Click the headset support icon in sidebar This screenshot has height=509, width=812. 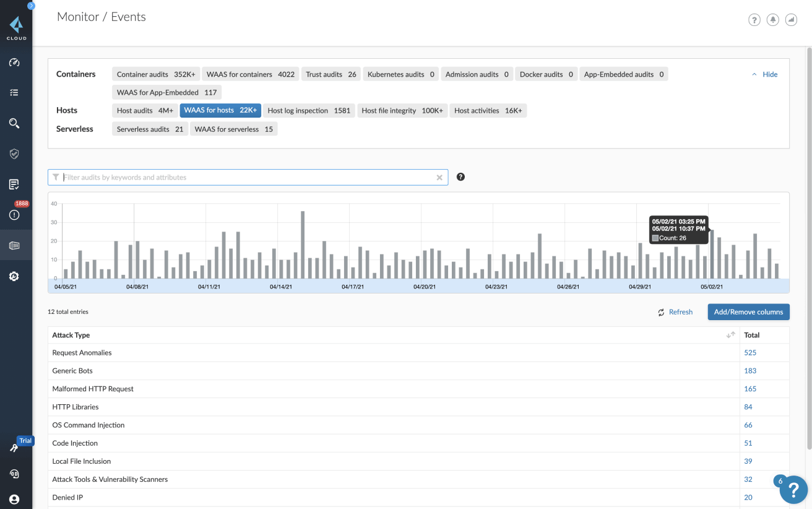tap(14, 474)
